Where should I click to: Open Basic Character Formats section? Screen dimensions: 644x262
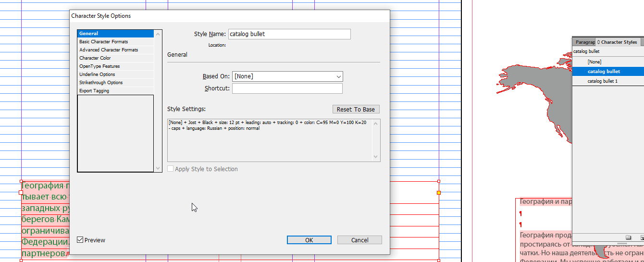(x=116, y=42)
